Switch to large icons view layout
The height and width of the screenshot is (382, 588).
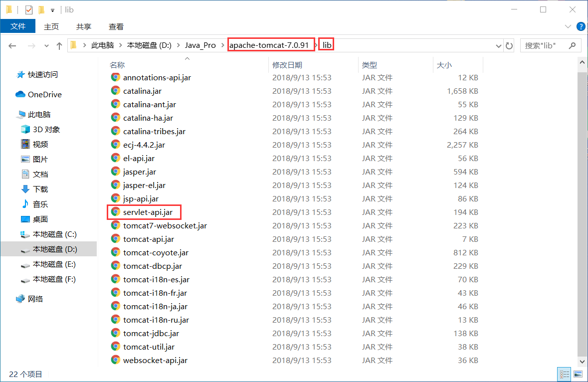coord(578,374)
